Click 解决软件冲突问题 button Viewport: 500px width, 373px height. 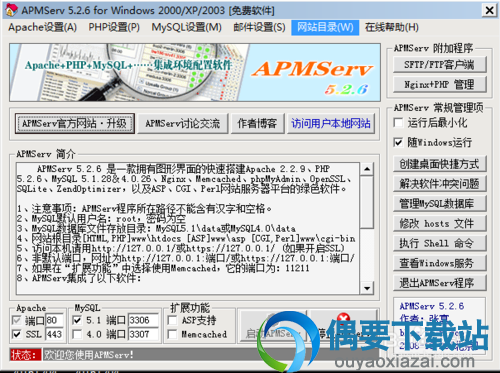439,184
